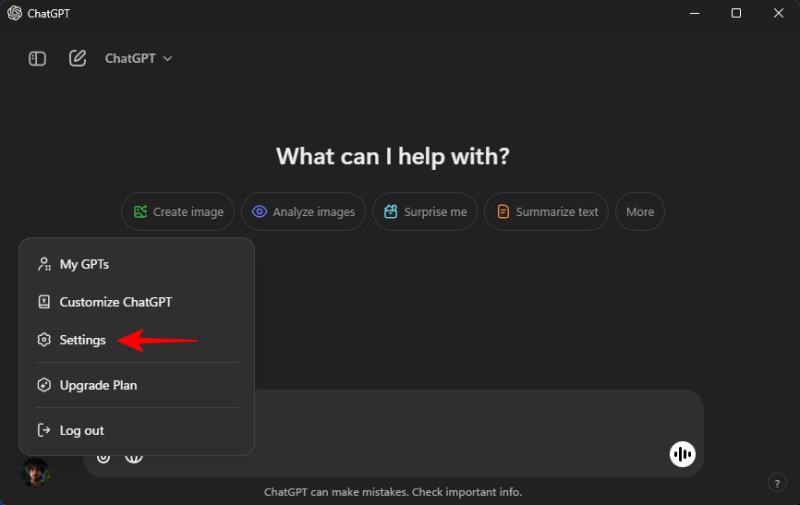Viewport: 800px width, 505px height.
Task: Open the profile avatar picture
Action: [x=35, y=472]
